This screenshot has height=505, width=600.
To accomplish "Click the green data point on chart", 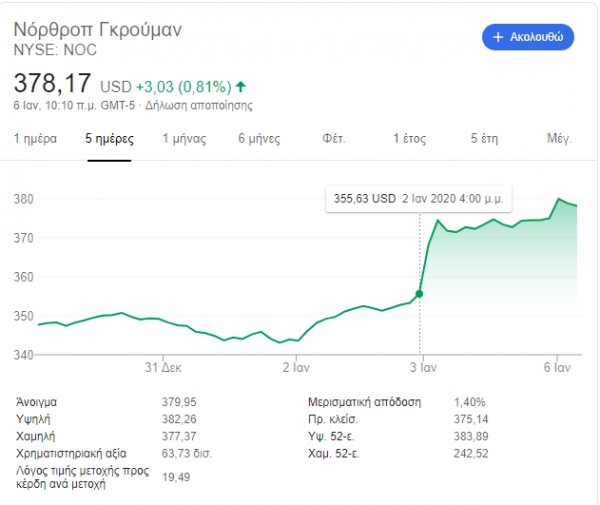I will (419, 294).
